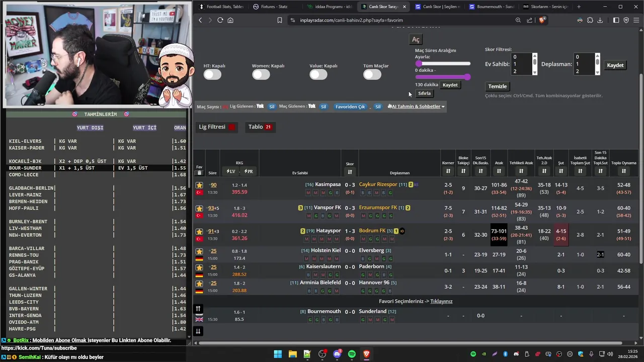644x362 pixels.
Task: Reload the inplayradar page
Action: coord(220,20)
